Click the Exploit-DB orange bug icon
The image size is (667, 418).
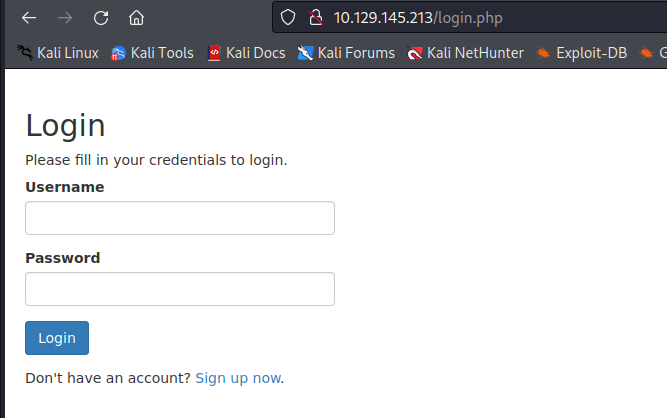(543, 53)
